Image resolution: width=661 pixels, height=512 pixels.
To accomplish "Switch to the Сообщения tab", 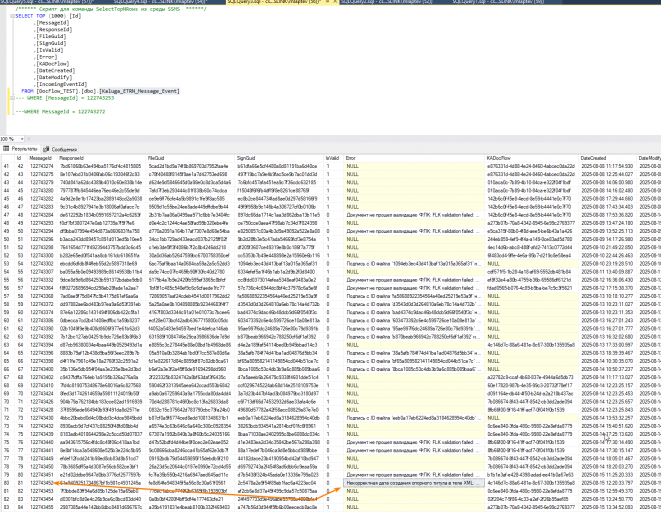I will tap(60, 149).
